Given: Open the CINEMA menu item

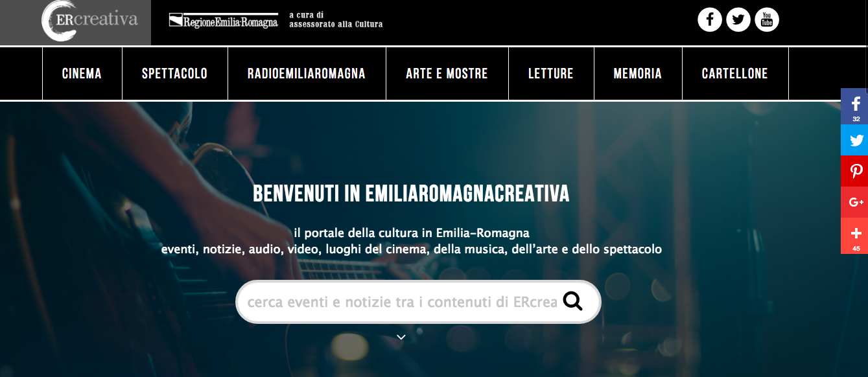Looking at the screenshot, I should (x=82, y=74).
